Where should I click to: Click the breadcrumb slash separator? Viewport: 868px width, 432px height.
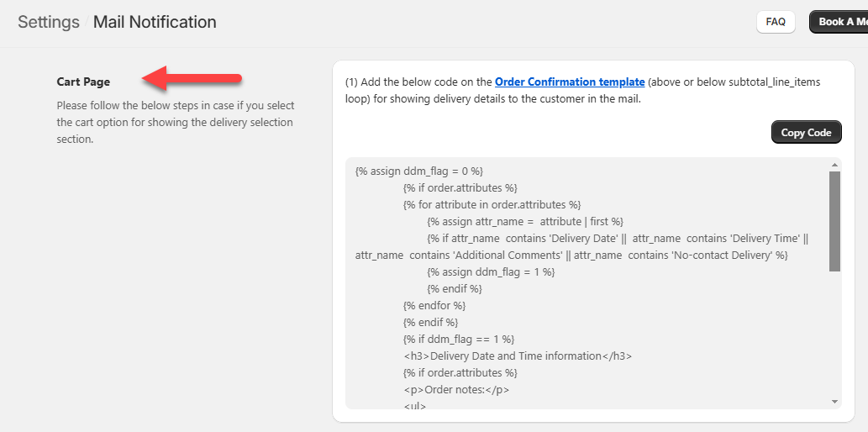point(87,22)
